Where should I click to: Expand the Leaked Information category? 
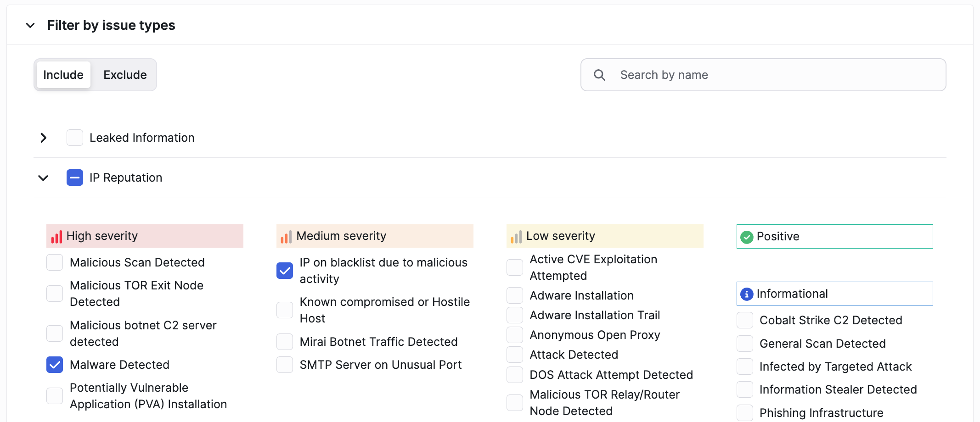pyautogui.click(x=44, y=138)
